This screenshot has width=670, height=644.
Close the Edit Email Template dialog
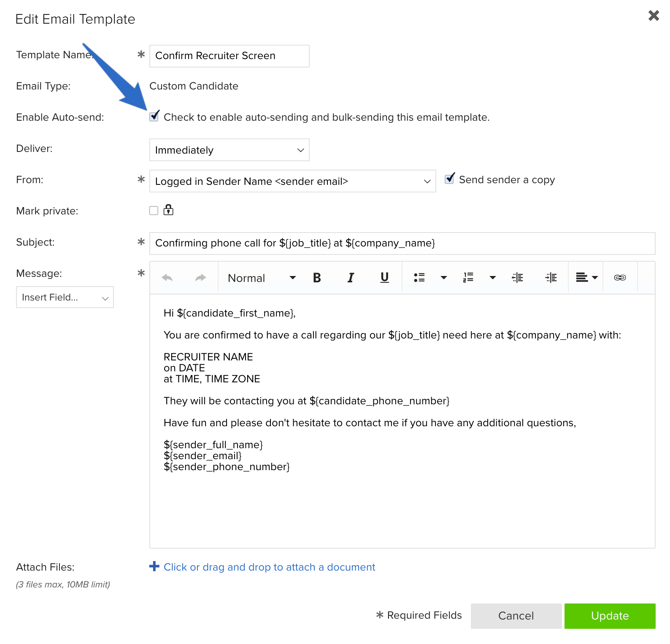pos(654,16)
